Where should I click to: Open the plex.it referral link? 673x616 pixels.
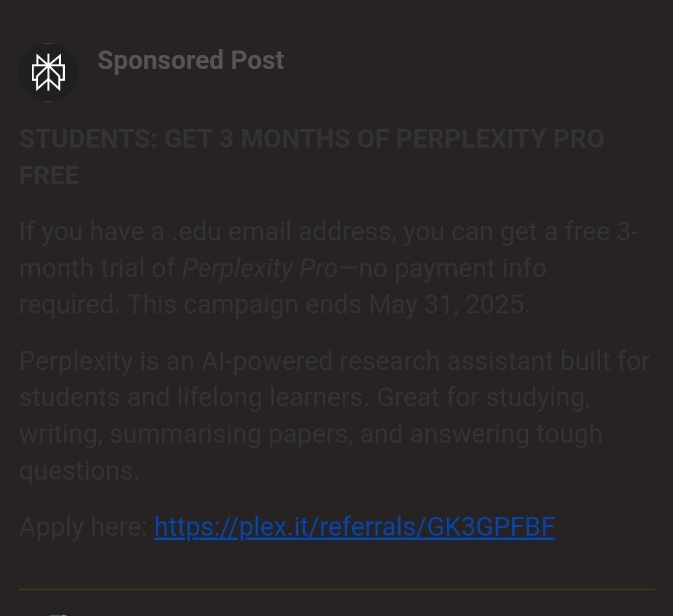tap(354, 527)
